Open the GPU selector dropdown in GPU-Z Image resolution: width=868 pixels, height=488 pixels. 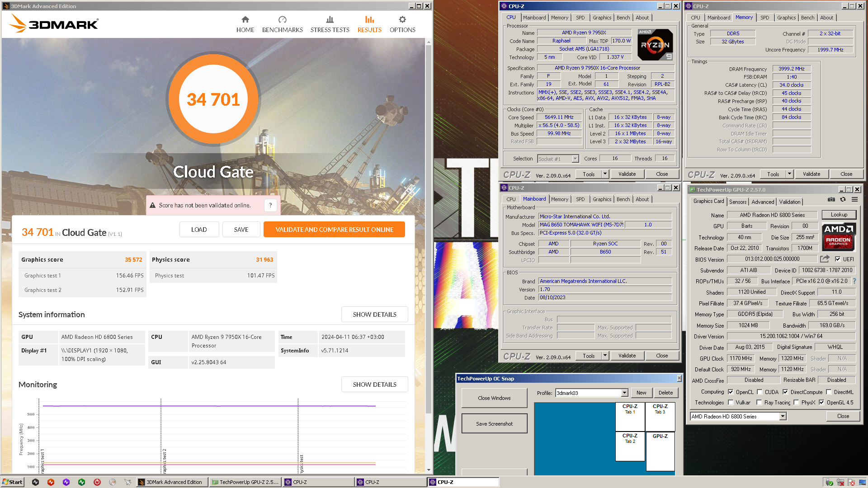783,416
